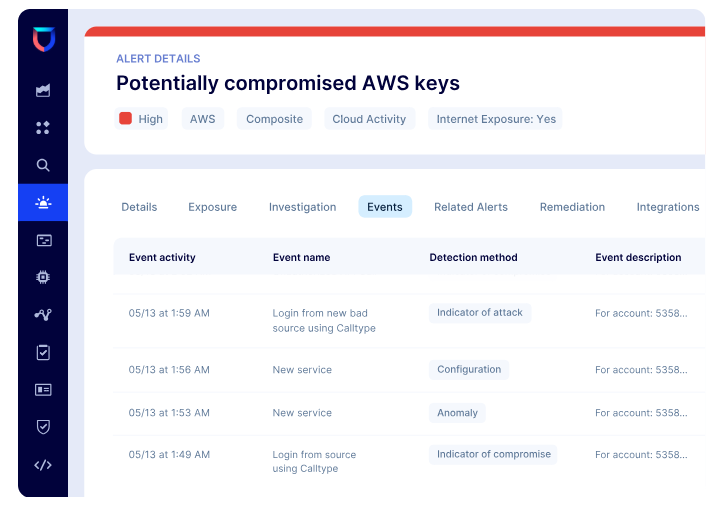
Task: Go to the Remediation tab
Action: pos(572,207)
